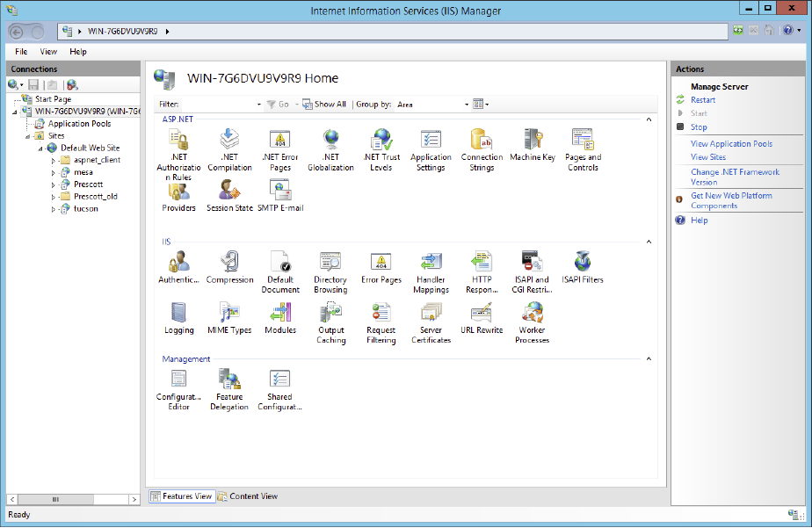Open Session State feature

[x=229, y=196]
